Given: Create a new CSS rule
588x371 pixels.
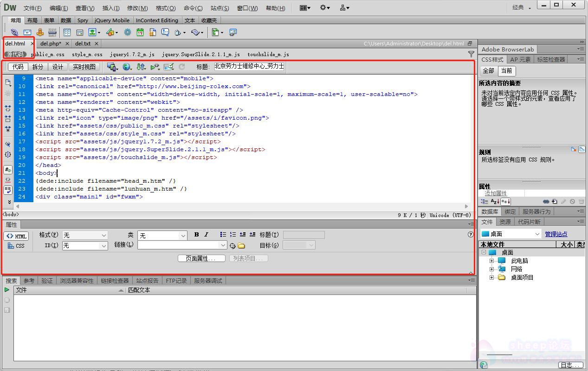Looking at the screenshot, I should 555,202.
